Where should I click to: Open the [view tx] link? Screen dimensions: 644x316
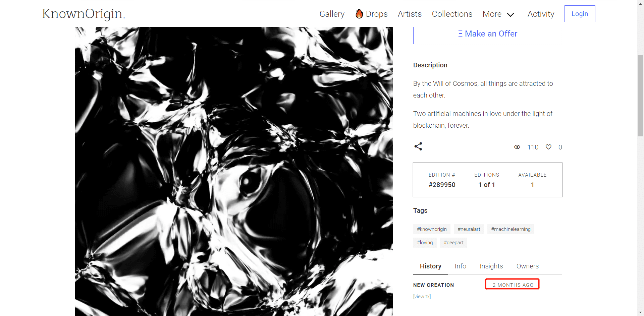pyautogui.click(x=422, y=297)
